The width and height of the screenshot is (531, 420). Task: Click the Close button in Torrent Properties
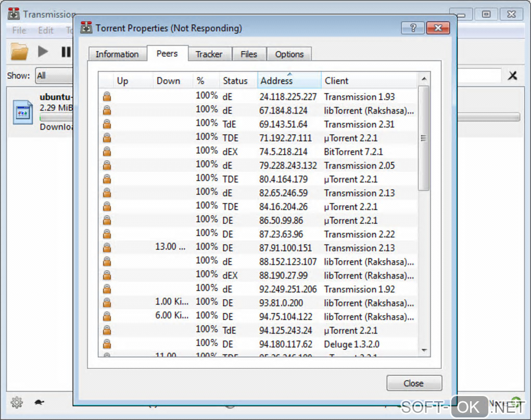(414, 383)
